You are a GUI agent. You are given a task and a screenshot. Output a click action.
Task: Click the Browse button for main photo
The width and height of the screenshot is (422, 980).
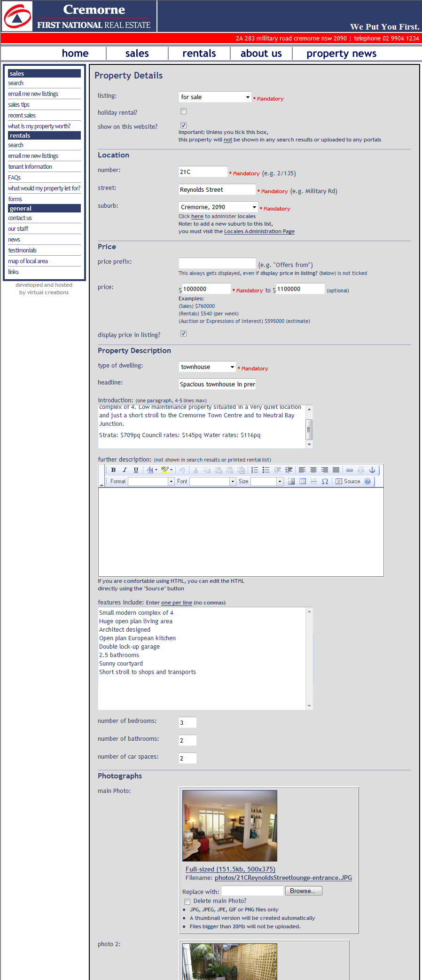coord(303,891)
